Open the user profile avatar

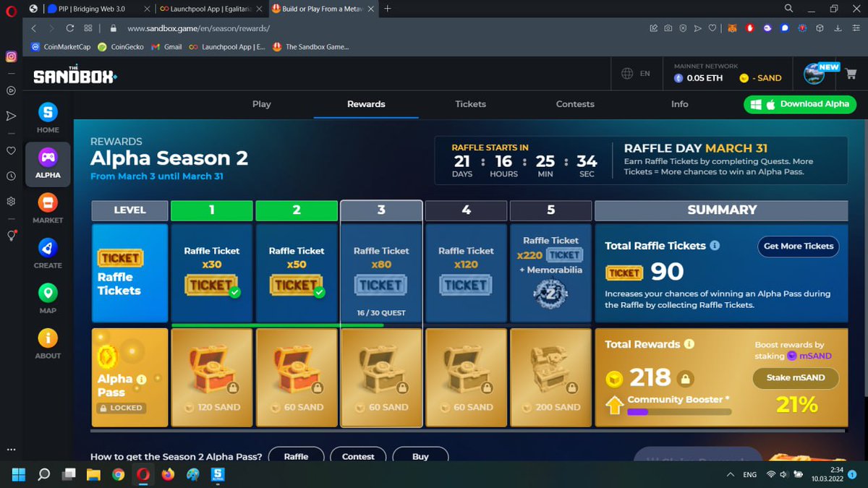pyautogui.click(x=815, y=74)
